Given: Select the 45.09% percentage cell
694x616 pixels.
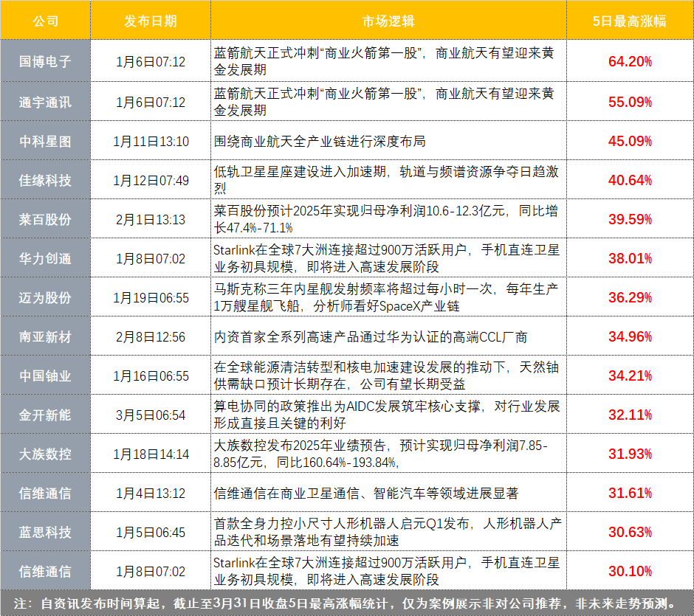Looking at the screenshot, I should 629,141.
